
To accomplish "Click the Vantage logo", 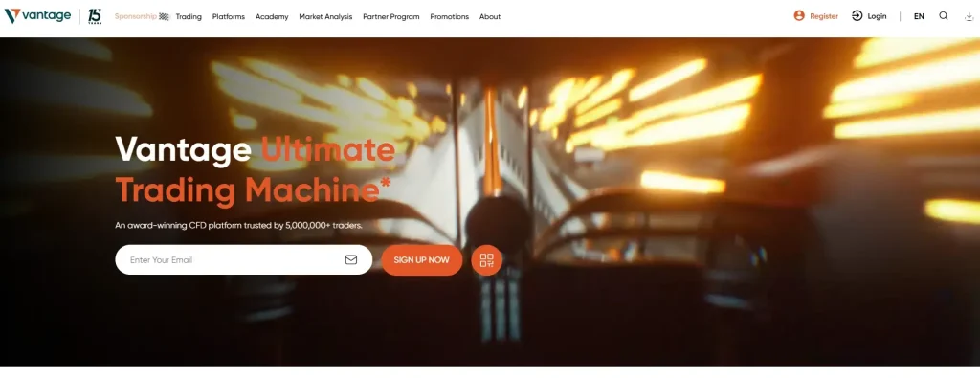I will pyautogui.click(x=37, y=16).
